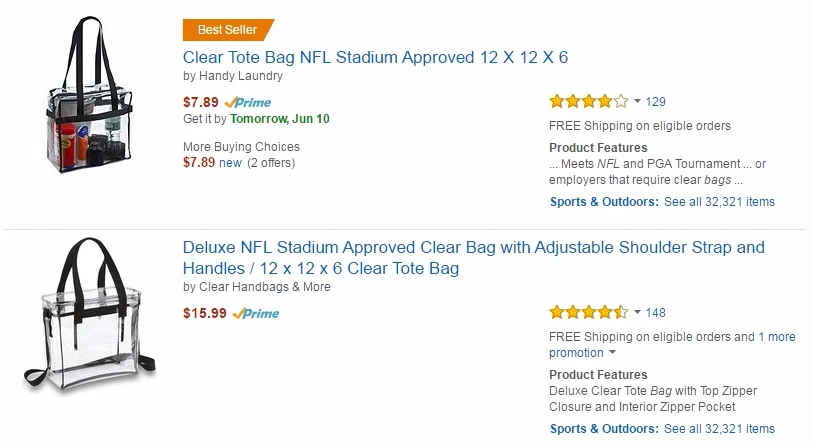
Task: View the 148 customer reviews
Action: 656,312
